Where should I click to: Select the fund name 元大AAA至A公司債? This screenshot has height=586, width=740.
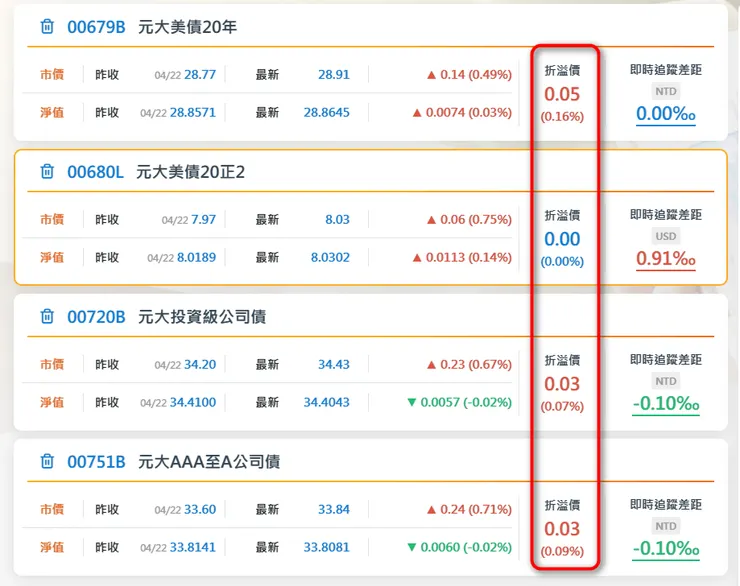209,461
